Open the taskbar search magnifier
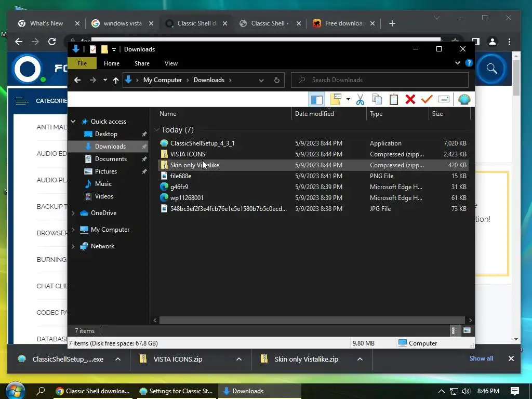Screen dimensions: 532x399 [x=41, y=391]
